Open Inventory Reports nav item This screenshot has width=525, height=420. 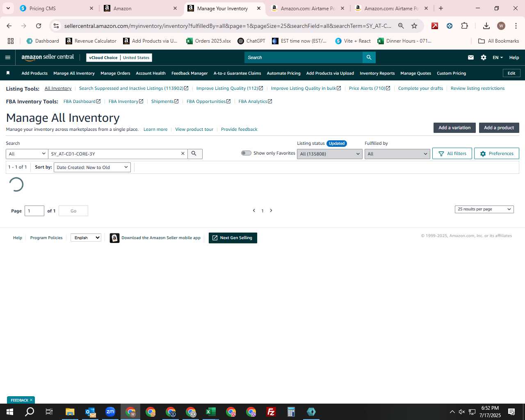pyautogui.click(x=377, y=73)
